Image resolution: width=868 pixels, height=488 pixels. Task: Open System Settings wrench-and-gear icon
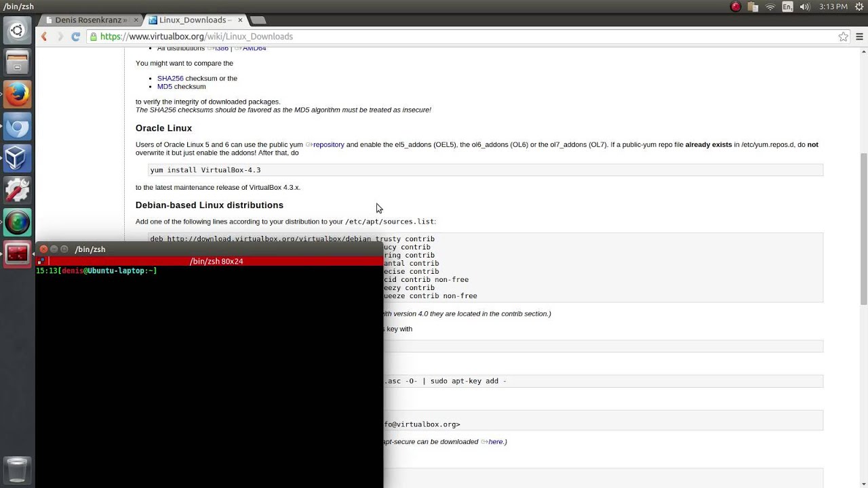pos(17,190)
